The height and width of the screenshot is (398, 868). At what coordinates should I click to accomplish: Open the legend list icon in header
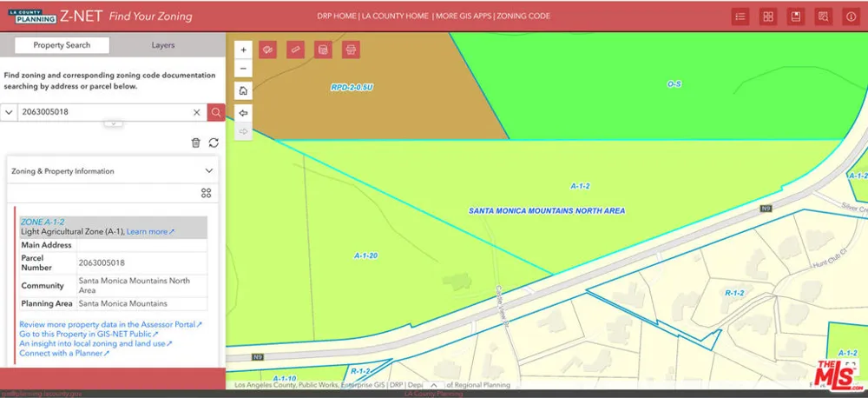click(x=740, y=17)
